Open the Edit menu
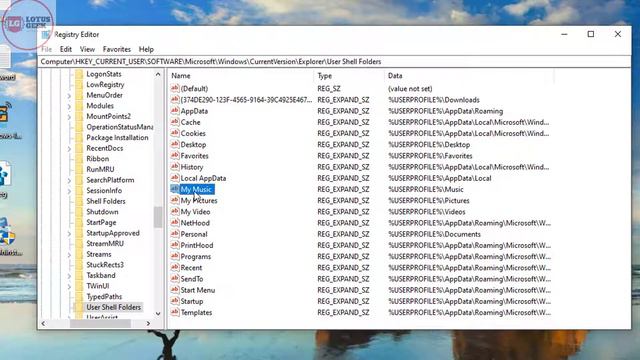The height and width of the screenshot is (360, 640). (x=66, y=49)
